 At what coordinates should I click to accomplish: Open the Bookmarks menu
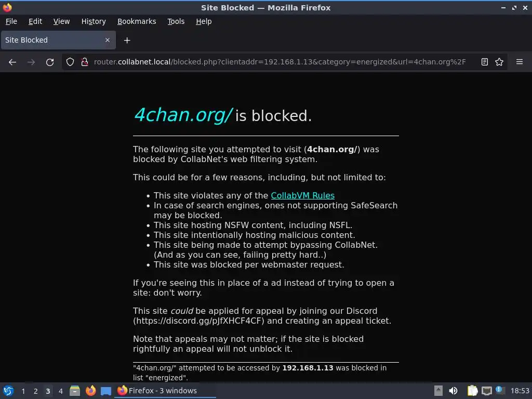click(137, 21)
